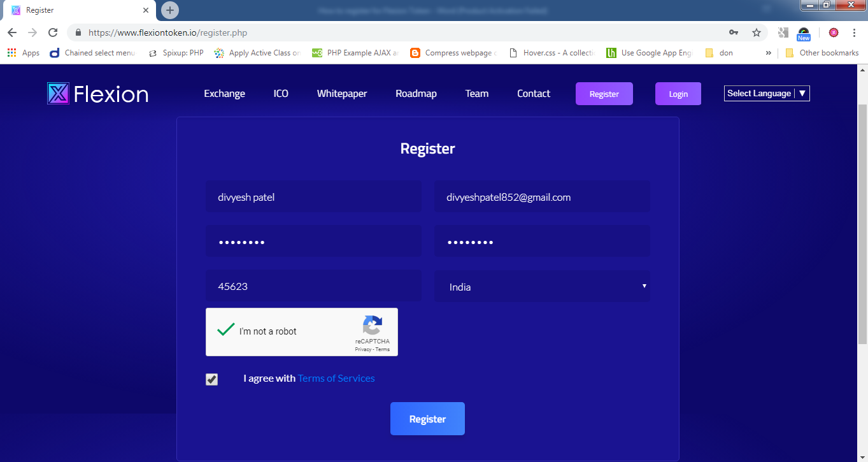This screenshot has height=462, width=868.
Task: Open the Spixup: PHP bookmark
Action: click(176, 53)
